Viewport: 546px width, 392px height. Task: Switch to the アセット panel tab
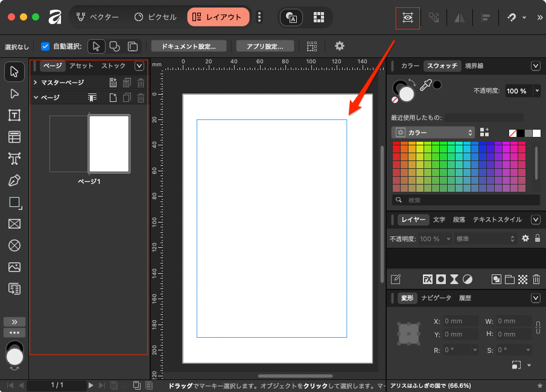click(81, 66)
